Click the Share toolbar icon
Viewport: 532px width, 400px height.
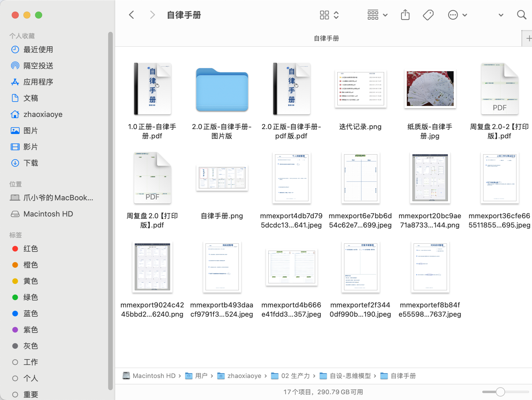pos(405,15)
